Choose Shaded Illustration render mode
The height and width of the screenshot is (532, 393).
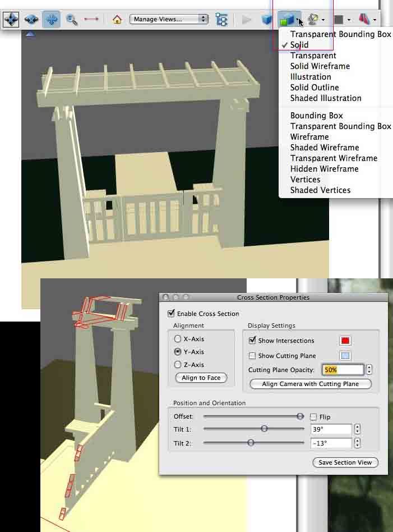pos(326,98)
